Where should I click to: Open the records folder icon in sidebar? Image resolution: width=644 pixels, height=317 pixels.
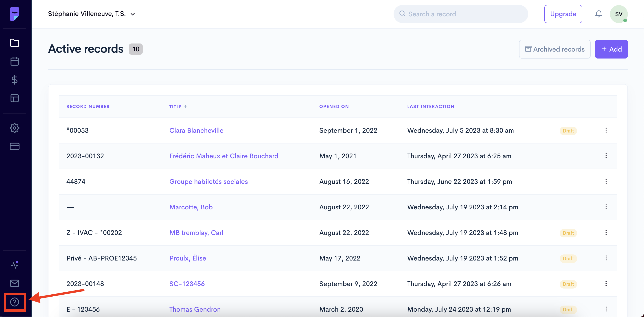15,43
